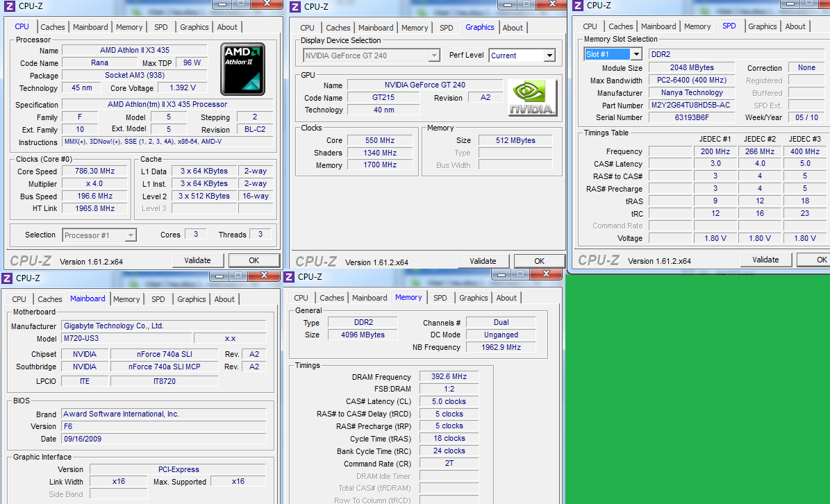Click the CPU-Z title icon of the SPD window
The height and width of the screenshot is (504, 830).
point(577,6)
